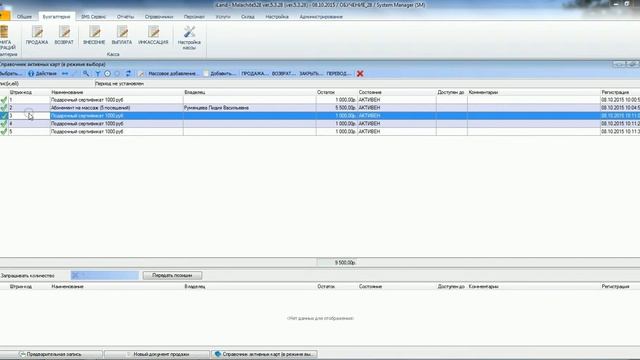
Task: Open the Справочник активных карт window tab
Action: 264,354
